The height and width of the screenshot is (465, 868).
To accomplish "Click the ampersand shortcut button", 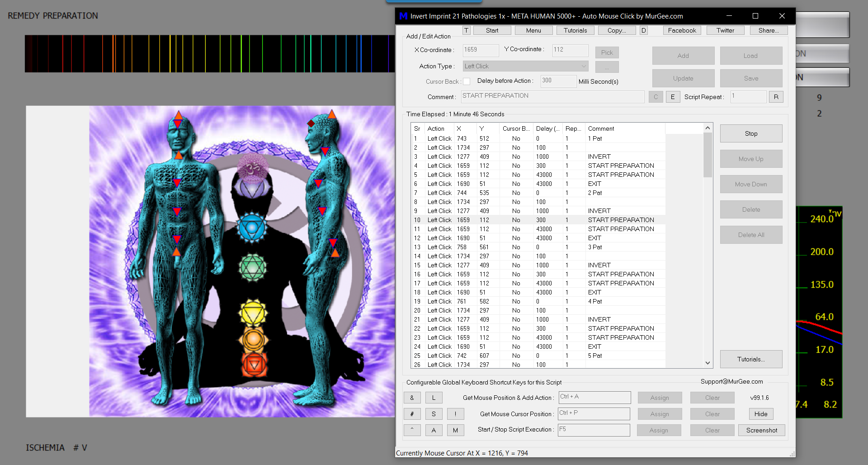I will [412, 398].
